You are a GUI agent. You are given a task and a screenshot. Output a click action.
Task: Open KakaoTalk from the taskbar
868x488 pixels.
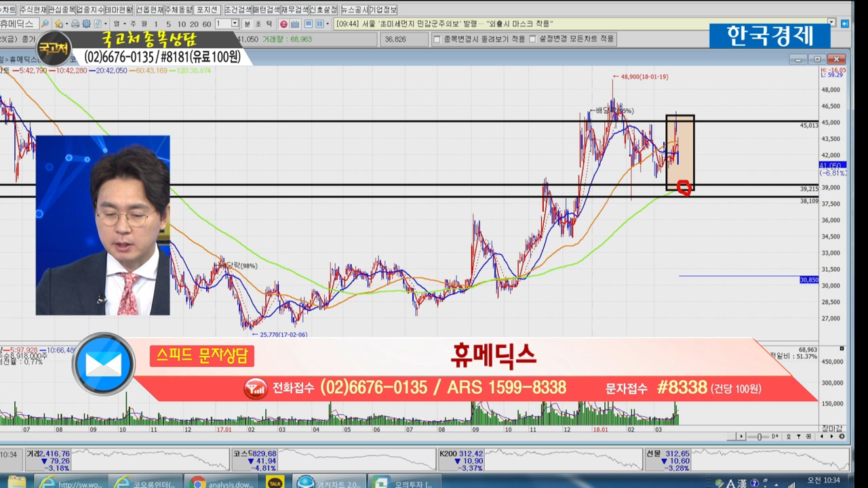(275, 481)
